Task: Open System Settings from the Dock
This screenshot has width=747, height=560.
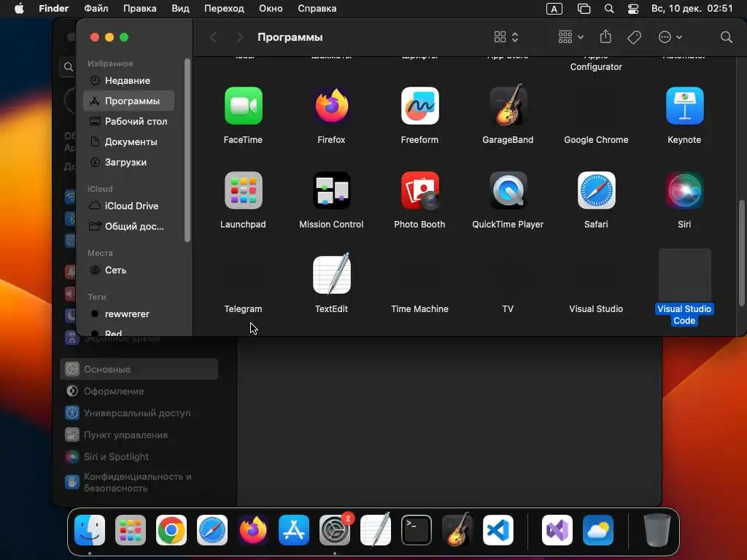Action: (x=334, y=530)
